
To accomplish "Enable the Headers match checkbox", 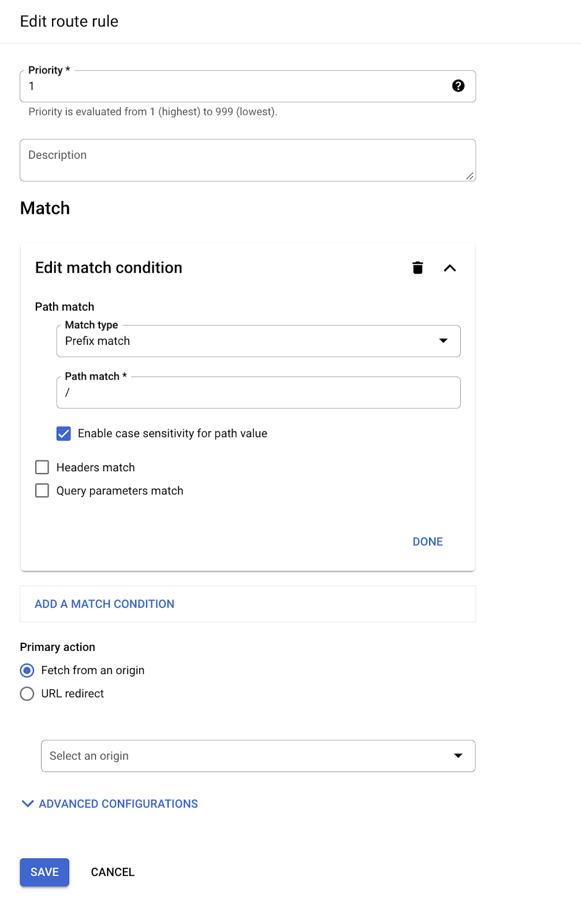I will 42,467.
